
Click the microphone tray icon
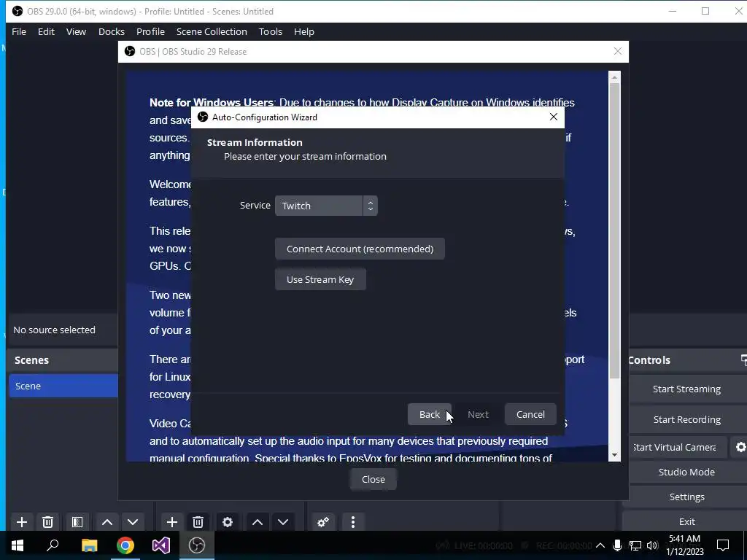pos(617,545)
